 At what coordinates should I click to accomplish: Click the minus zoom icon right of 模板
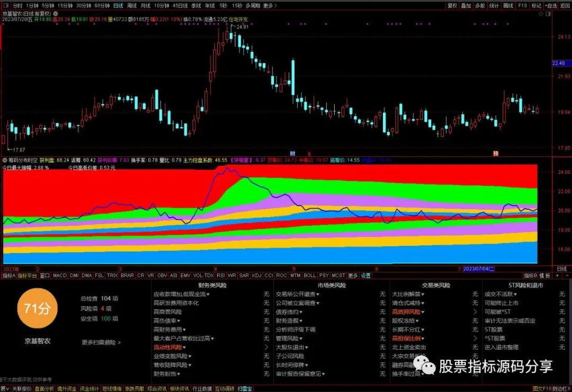click(x=567, y=275)
